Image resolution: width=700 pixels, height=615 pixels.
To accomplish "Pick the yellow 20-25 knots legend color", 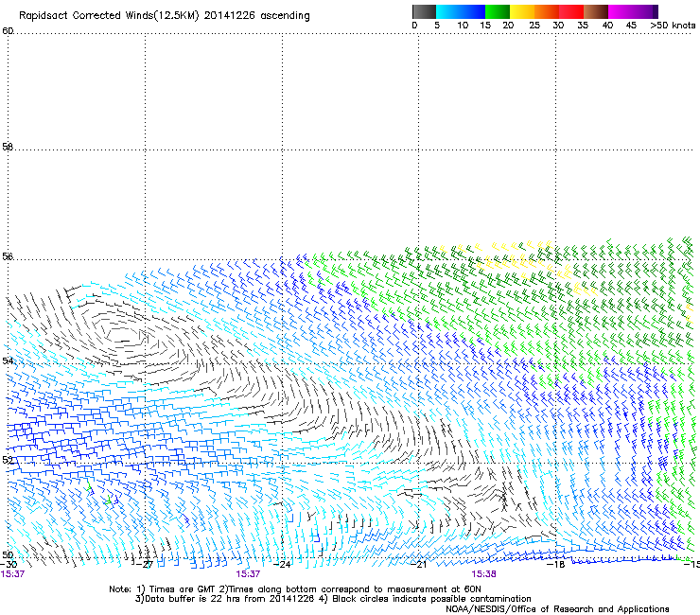I will coord(522,11).
